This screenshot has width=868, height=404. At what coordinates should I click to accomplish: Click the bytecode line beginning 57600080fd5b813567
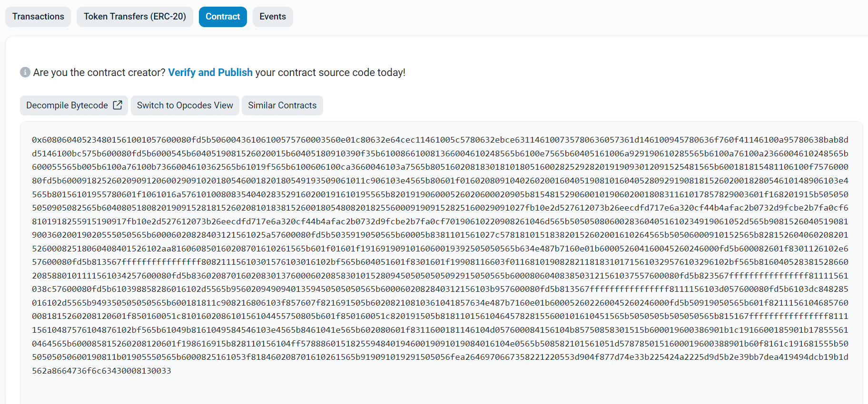pyautogui.click(x=440, y=262)
